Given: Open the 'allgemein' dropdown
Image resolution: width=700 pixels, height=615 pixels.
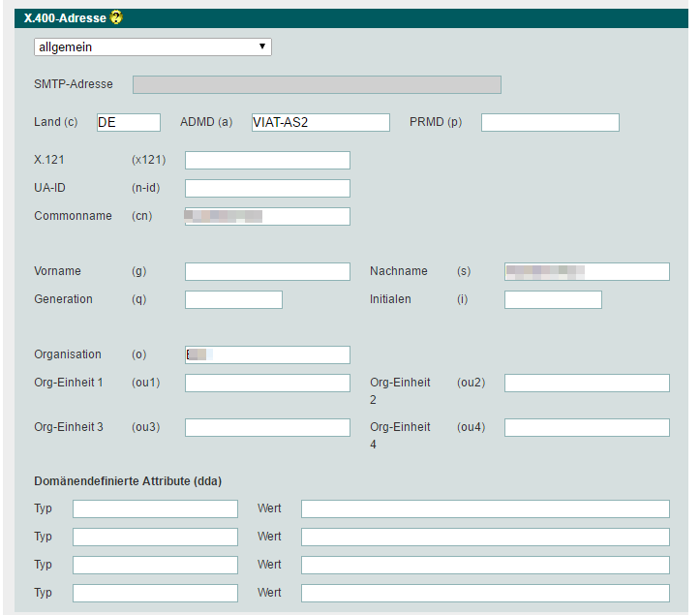Looking at the screenshot, I should [x=153, y=46].
